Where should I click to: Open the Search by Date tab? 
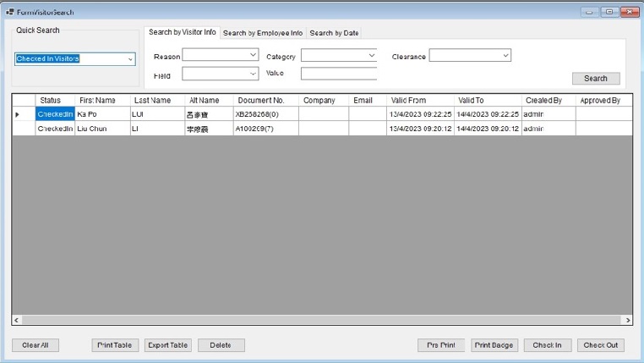[x=334, y=33]
